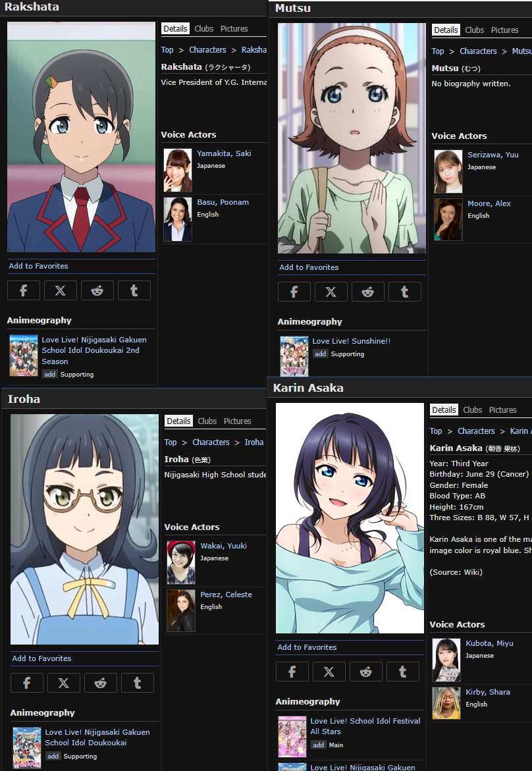Share Mutsu page on Reddit

click(368, 292)
